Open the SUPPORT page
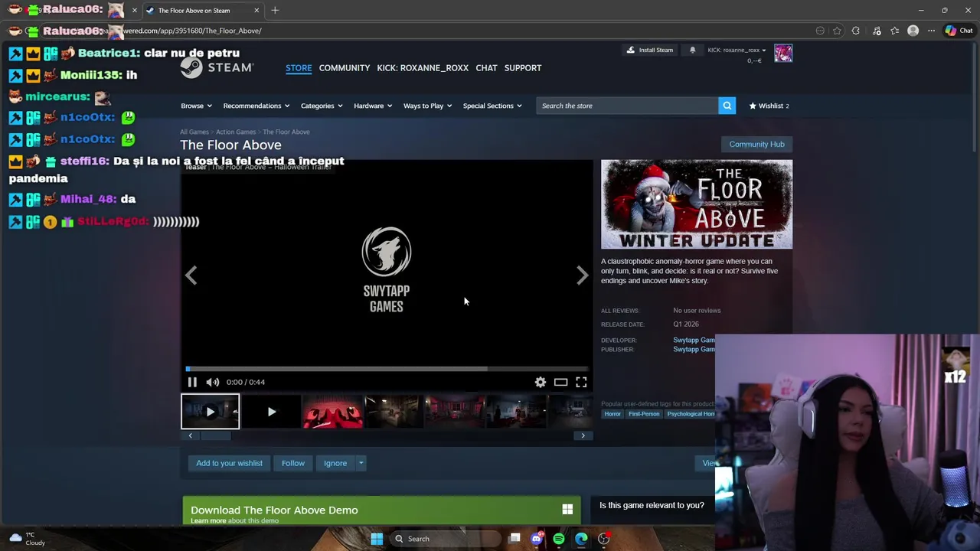 click(x=523, y=68)
